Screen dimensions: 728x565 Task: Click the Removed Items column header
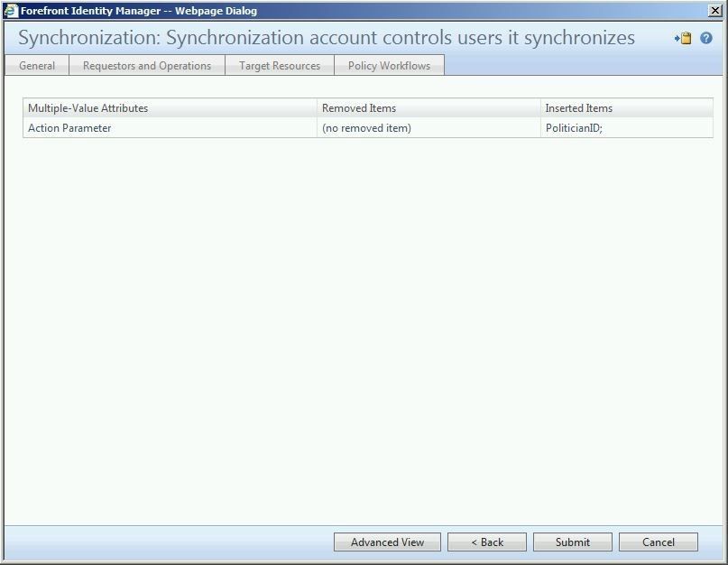pyautogui.click(x=429, y=107)
